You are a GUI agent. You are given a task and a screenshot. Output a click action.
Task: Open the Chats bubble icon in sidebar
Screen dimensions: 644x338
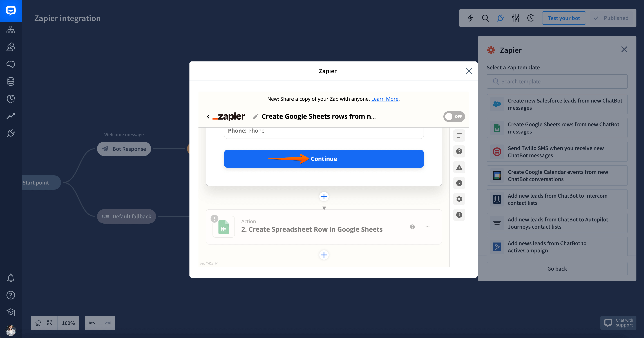coord(11,64)
